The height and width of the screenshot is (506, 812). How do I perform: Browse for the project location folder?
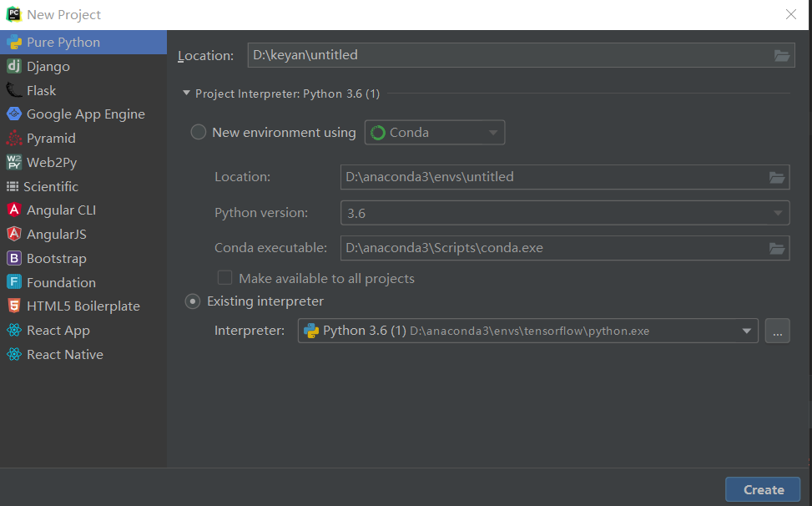click(781, 56)
